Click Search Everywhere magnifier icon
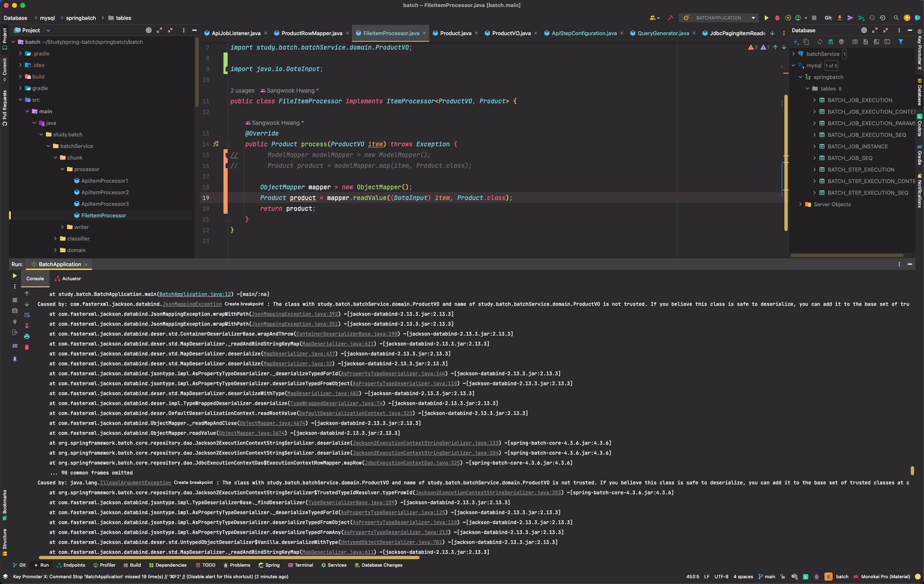This screenshot has width=924, height=584. pyautogui.click(x=895, y=18)
